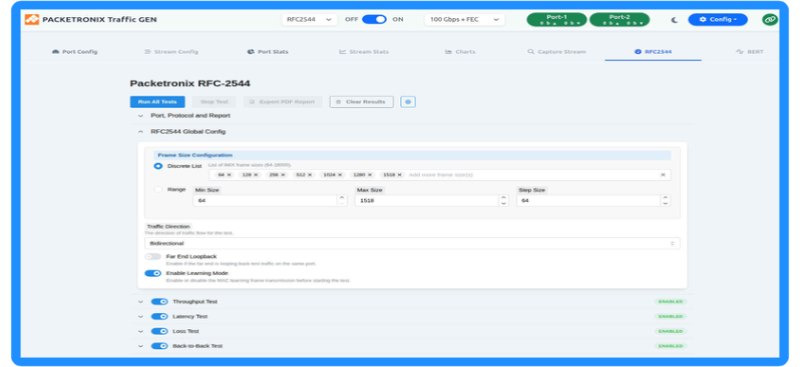The image size is (800, 367).
Task: Switch to the BERT tab
Action: pos(749,52)
